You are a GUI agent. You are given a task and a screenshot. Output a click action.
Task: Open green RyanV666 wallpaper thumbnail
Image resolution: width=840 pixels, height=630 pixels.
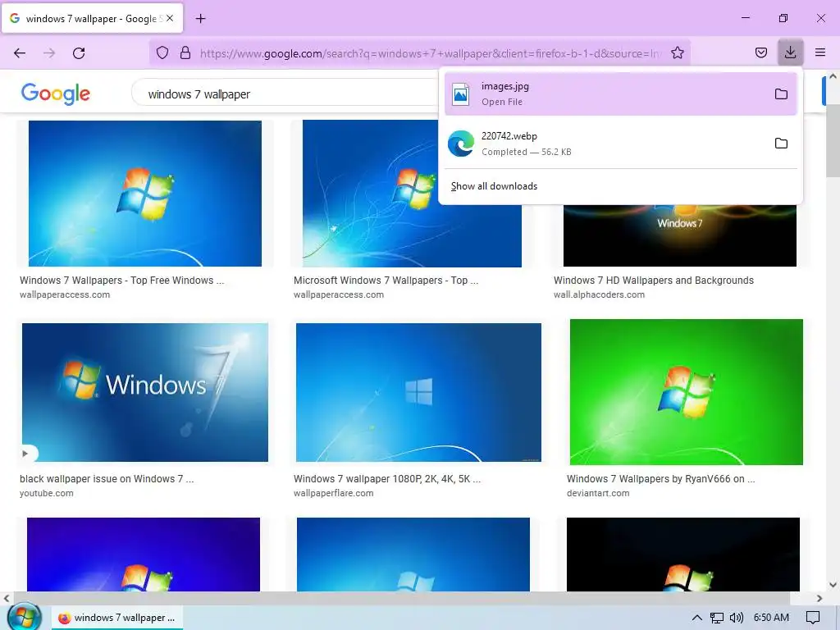point(687,392)
